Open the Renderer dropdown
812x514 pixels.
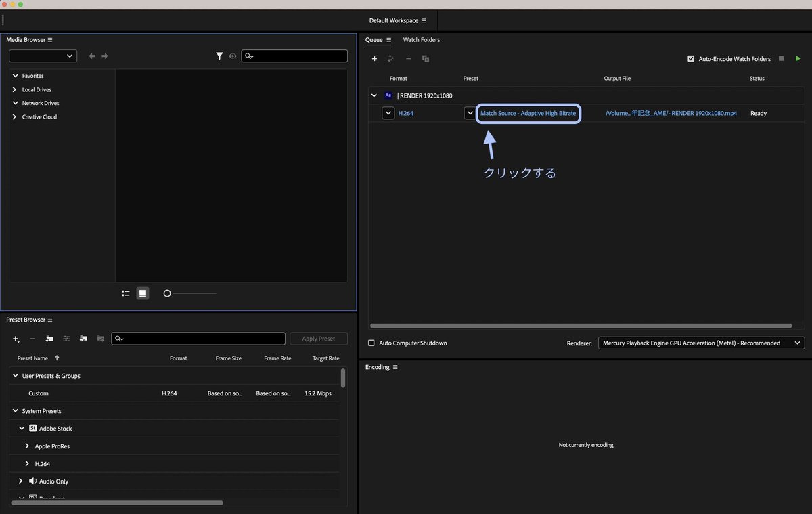796,343
